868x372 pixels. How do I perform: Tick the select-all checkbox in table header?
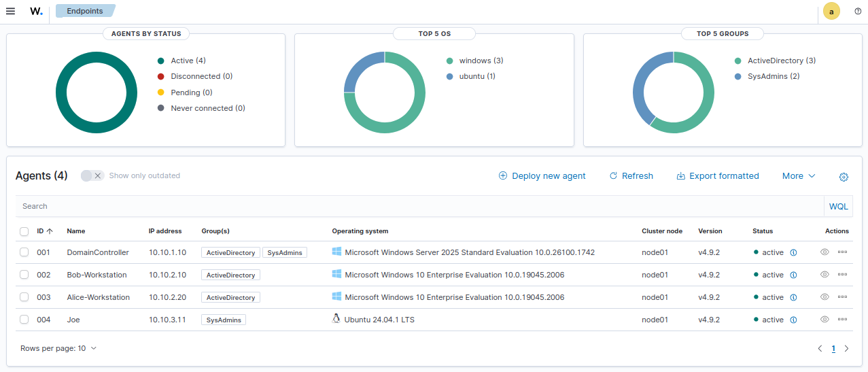(24, 231)
